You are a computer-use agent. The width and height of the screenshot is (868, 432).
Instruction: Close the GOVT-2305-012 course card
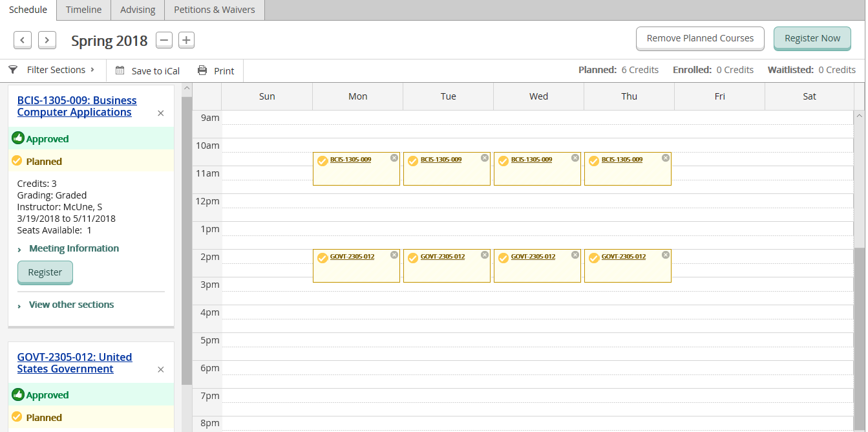161,369
